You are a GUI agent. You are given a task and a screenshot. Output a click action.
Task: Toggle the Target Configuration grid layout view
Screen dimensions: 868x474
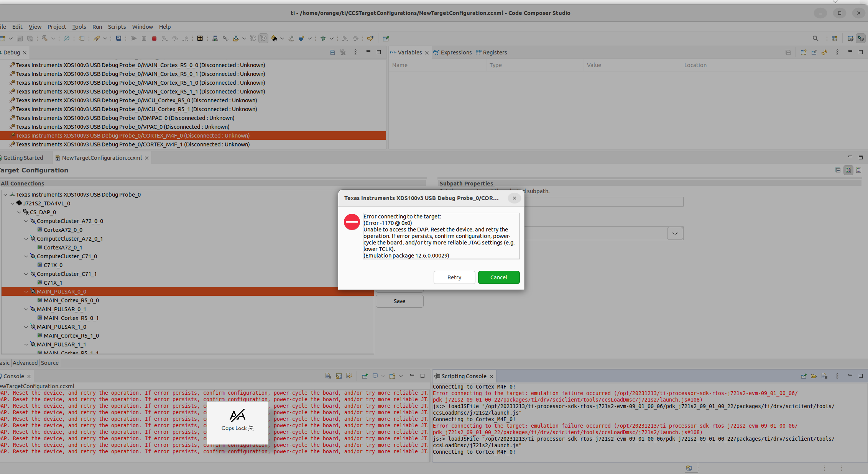(x=848, y=170)
